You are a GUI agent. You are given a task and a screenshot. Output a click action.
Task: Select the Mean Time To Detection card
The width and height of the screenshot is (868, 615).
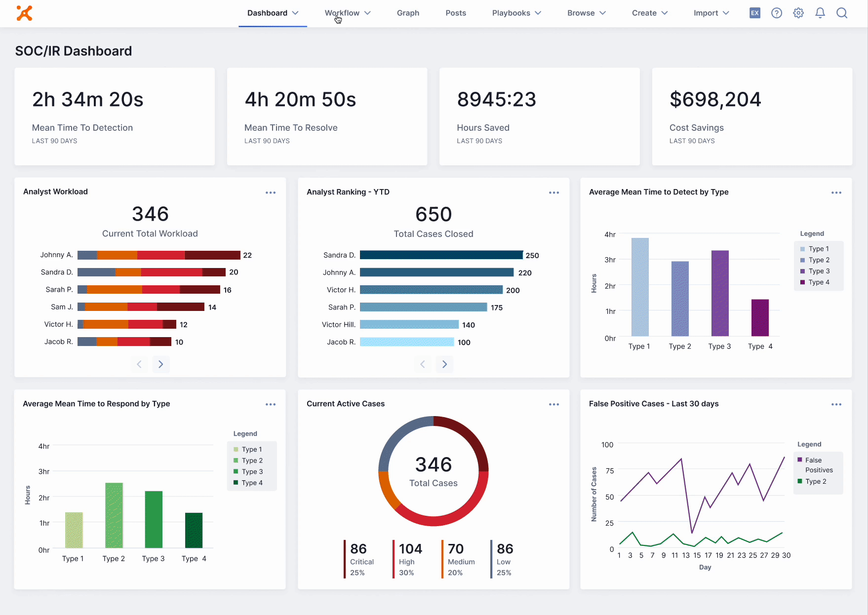[x=115, y=116]
